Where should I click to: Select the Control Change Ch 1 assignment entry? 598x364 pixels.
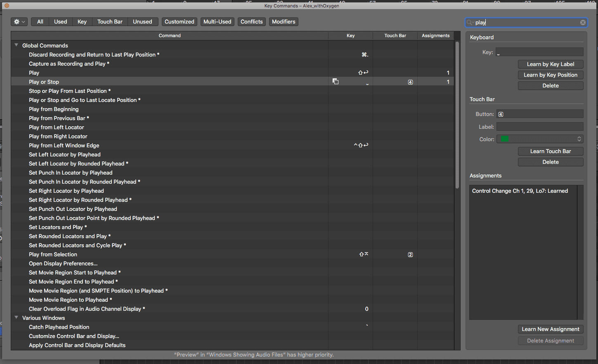click(x=520, y=191)
